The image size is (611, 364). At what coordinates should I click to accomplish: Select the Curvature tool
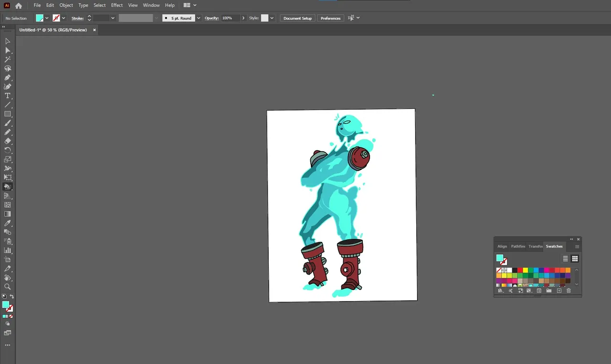(x=8, y=86)
